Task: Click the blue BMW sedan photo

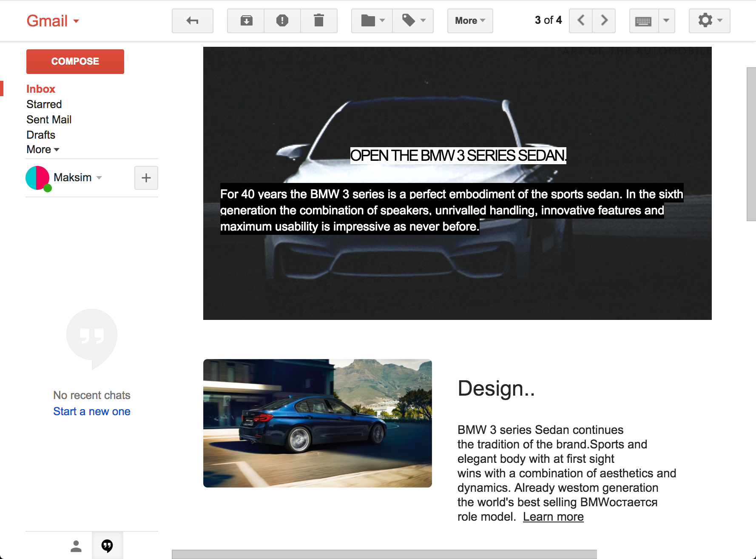Action: [x=318, y=423]
